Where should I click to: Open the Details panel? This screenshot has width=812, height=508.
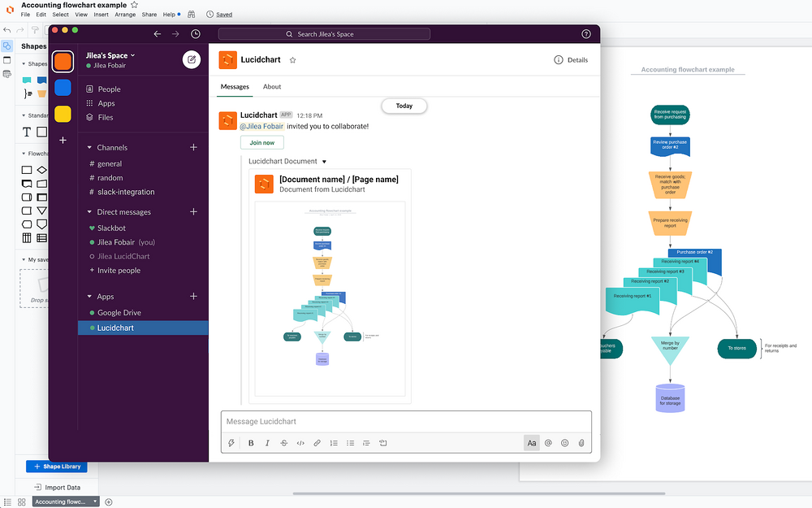coord(571,60)
